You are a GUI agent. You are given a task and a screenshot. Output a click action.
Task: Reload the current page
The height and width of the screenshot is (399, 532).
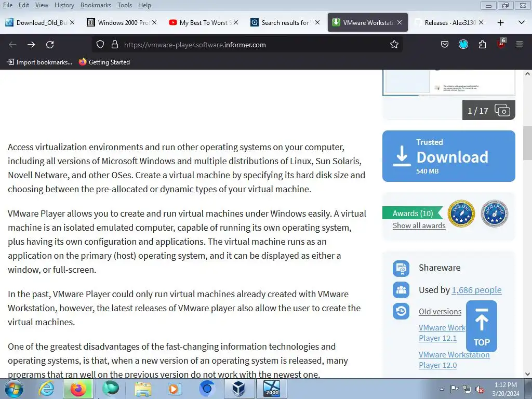click(x=50, y=45)
